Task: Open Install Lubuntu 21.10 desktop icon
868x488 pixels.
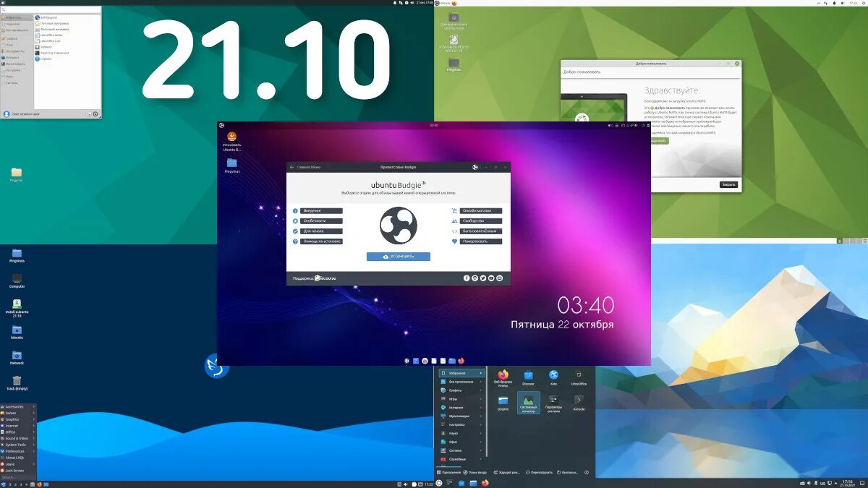Action: (x=17, y=309)
